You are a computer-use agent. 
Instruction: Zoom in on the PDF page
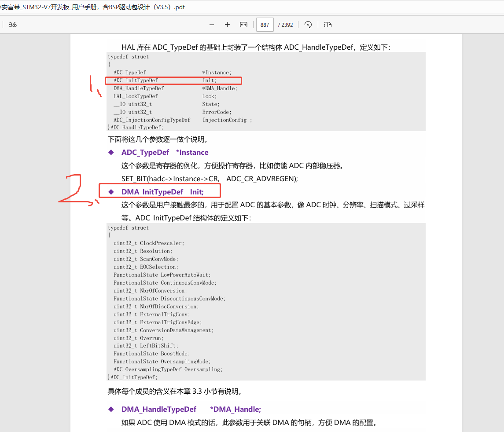pyautogui.click(x=227, y=25)
